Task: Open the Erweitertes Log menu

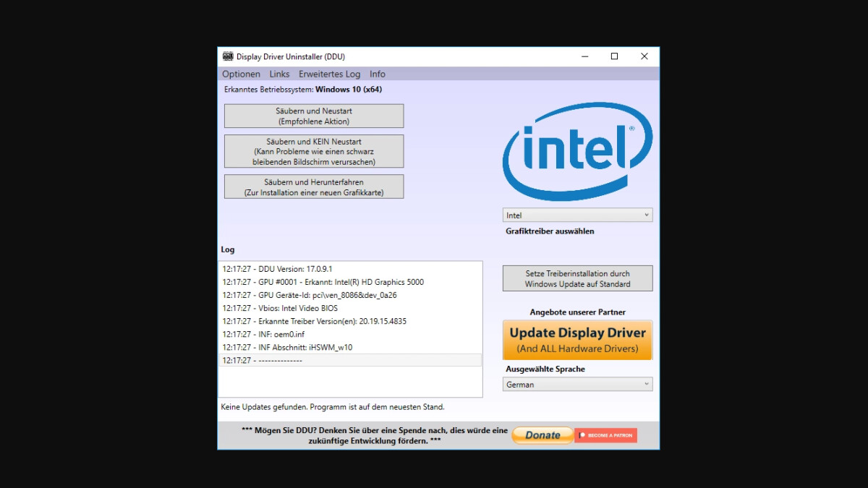Action: coord(329,74)
